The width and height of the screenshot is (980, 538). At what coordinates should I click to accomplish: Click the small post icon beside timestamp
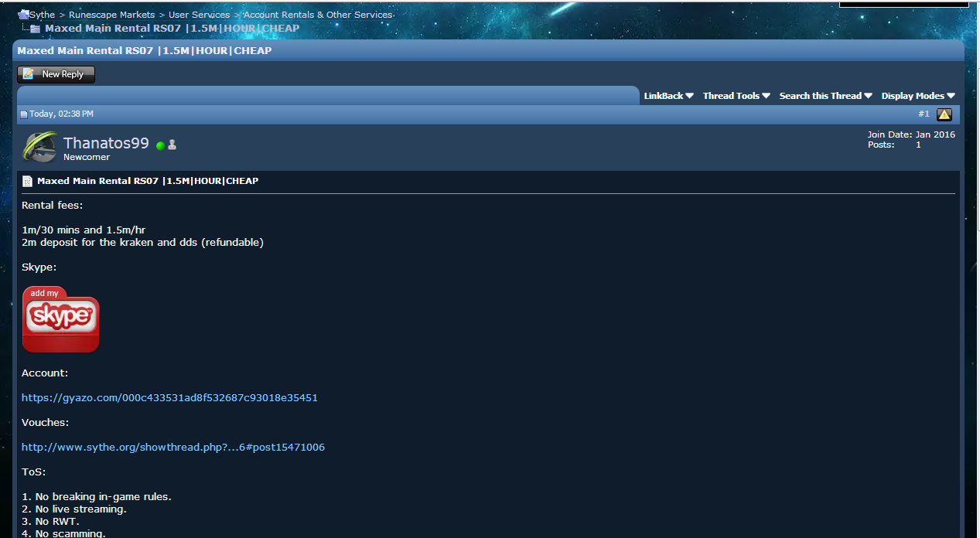(24, 114)
